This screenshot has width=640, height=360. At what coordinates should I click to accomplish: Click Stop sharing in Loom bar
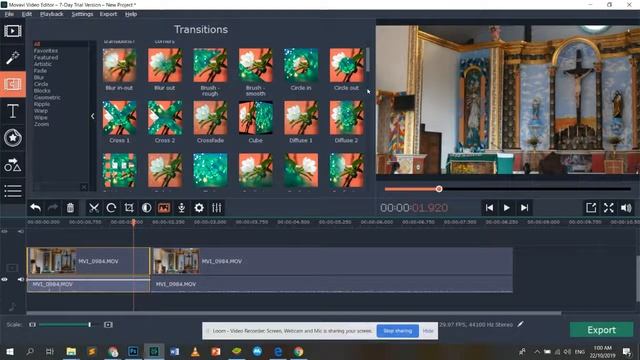398,331
